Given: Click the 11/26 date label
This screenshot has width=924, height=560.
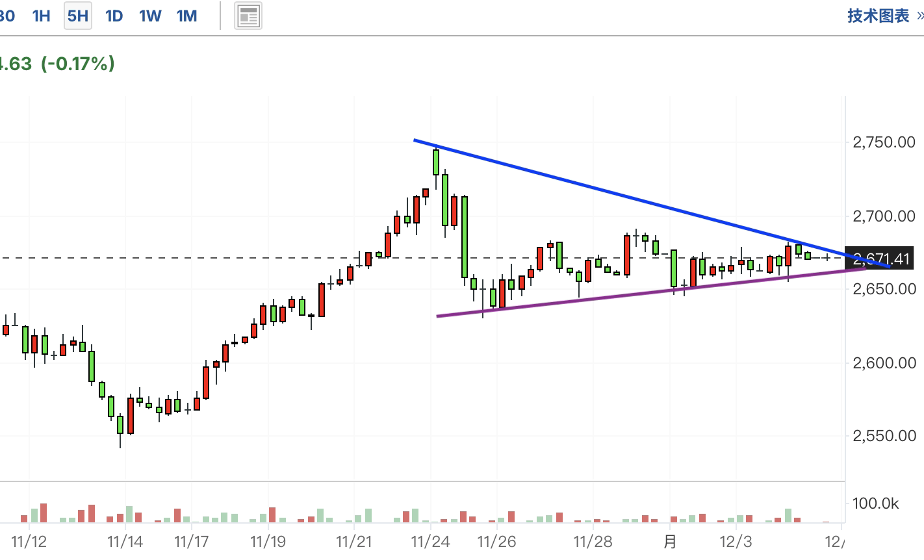Looking at the screenshot, I should point(496,541).
